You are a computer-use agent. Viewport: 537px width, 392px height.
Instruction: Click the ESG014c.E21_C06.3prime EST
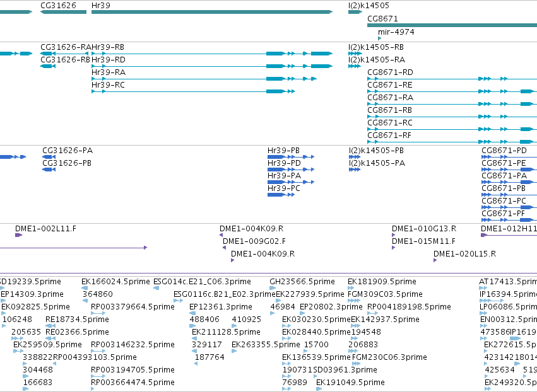(x=156, y=288)
